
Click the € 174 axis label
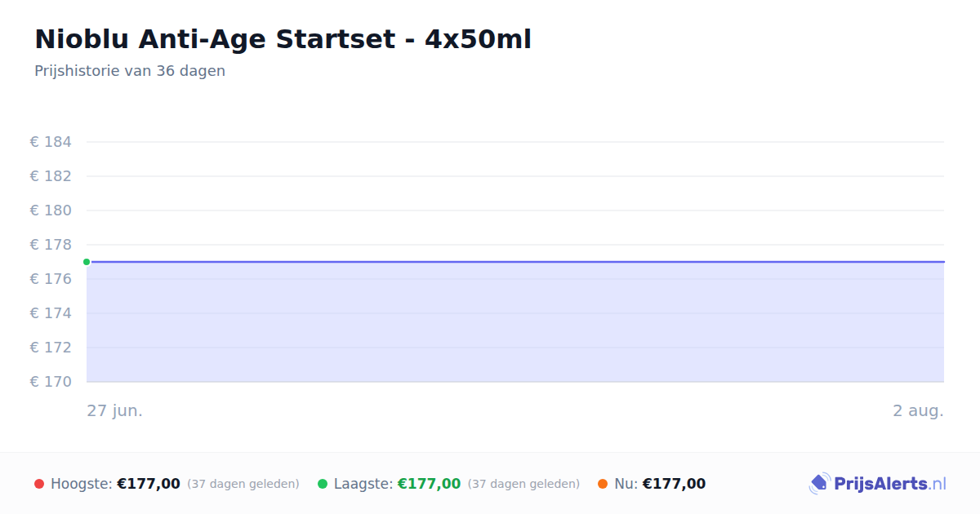pos(51,313)
